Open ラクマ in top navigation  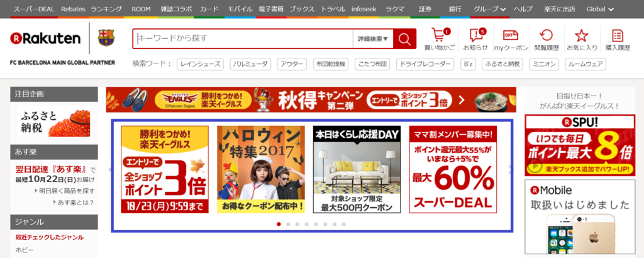click(395, 9)
